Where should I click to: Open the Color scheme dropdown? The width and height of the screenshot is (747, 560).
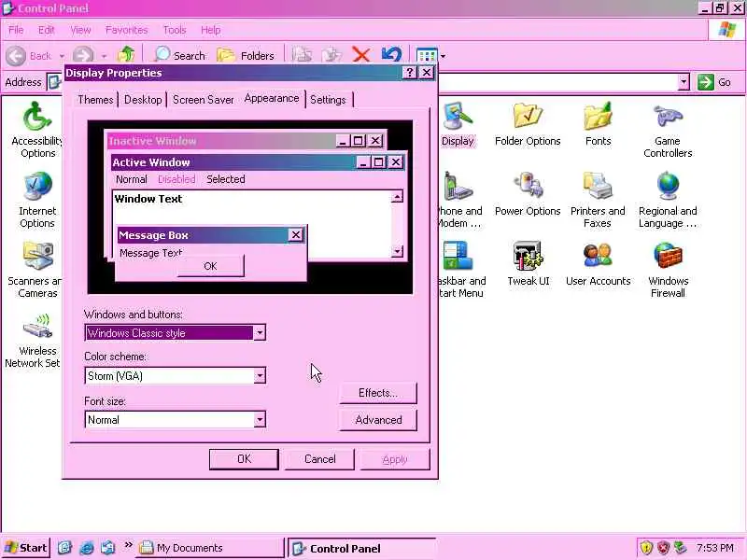[x=260, y=375]
